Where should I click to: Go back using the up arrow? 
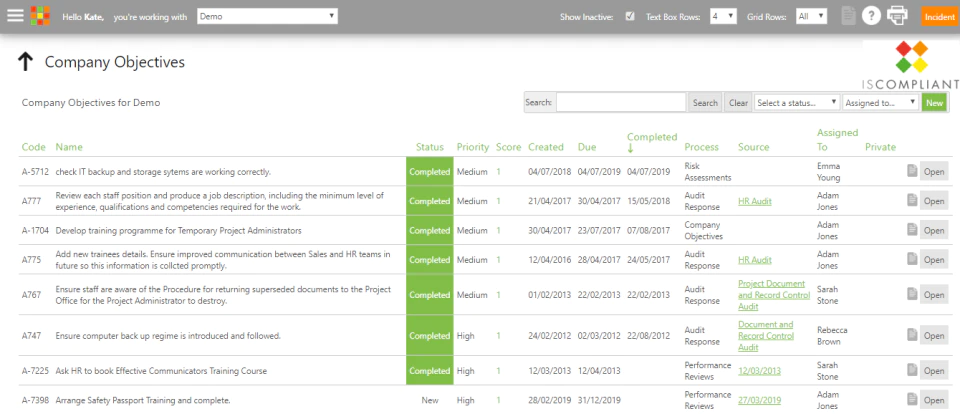(x=24, y=62)
